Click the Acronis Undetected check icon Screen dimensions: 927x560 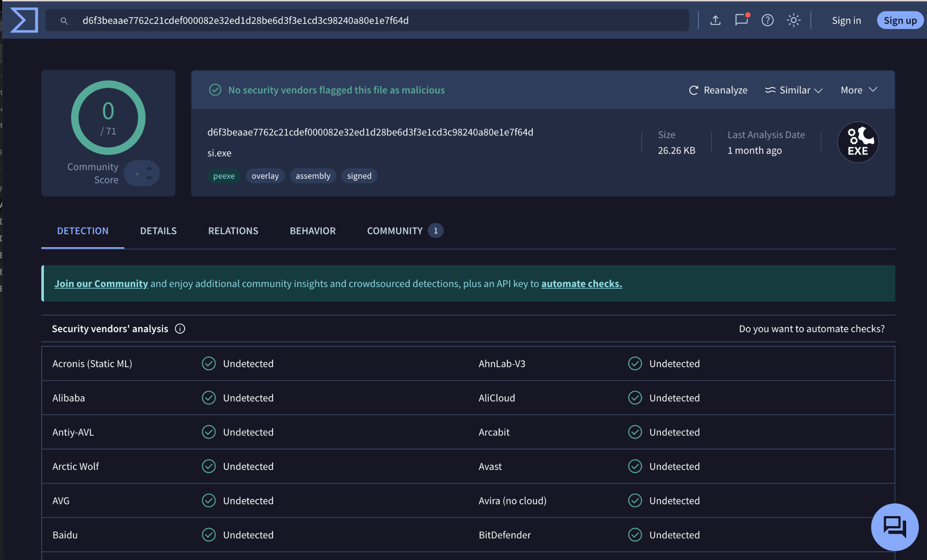tap(209, 364)
